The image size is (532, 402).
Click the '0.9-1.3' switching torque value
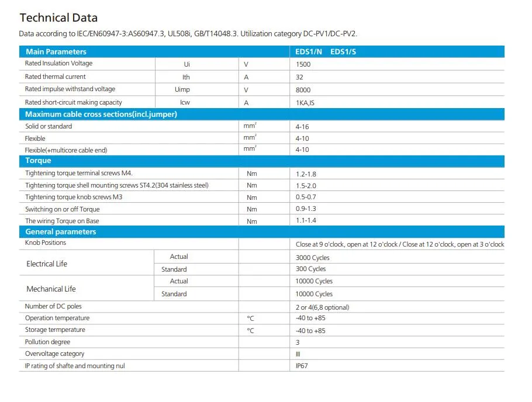[x=306, y=209]
